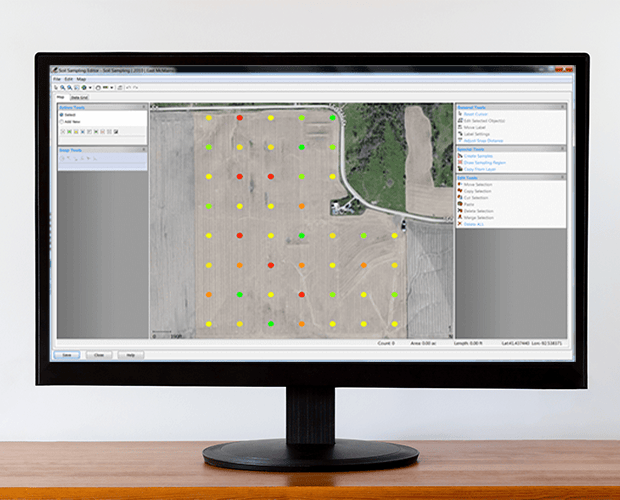
Task: Click the Draw Sampling Region icon
Action: click(460, 163)
